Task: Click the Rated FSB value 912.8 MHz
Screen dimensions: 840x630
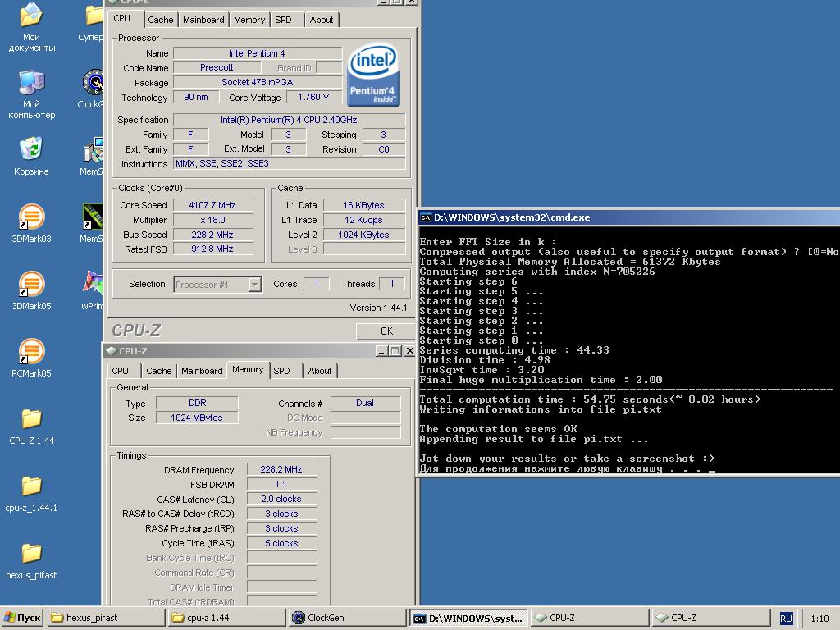Action: 212,249
